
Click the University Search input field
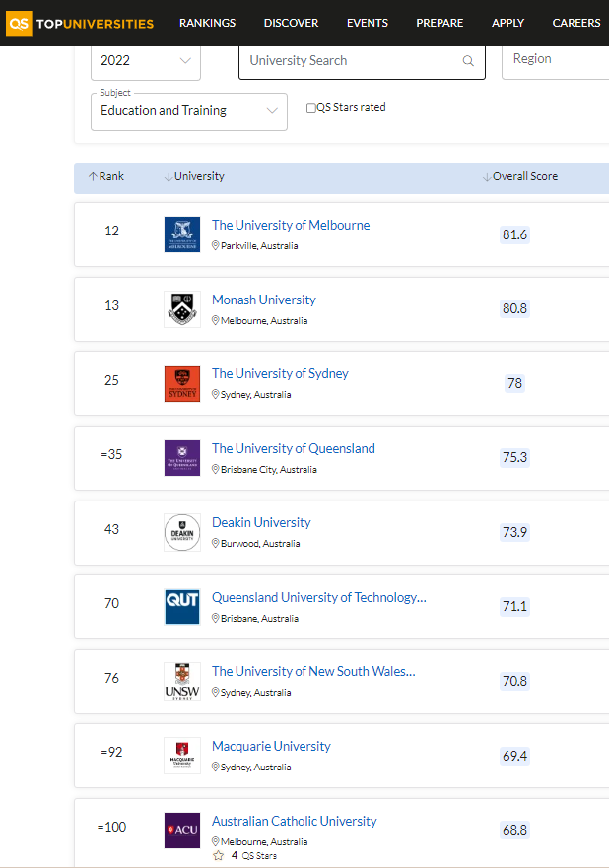pos(362,61)
